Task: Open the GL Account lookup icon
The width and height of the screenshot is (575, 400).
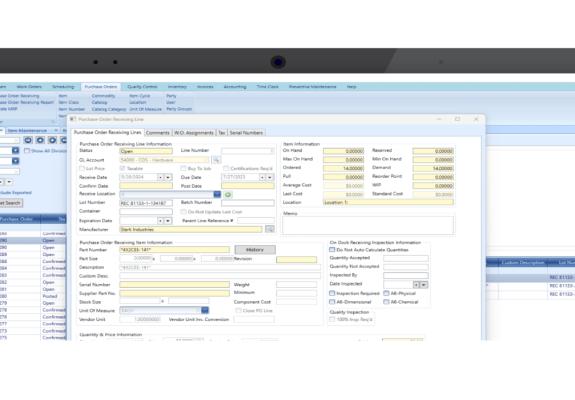Action: pyautogui.click(x=216, y=160)
